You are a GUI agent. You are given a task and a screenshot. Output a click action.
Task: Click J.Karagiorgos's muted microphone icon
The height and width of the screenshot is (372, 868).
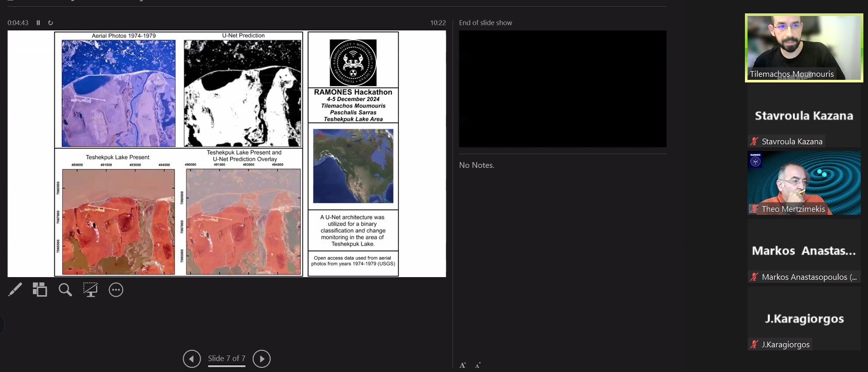(754, 344)
